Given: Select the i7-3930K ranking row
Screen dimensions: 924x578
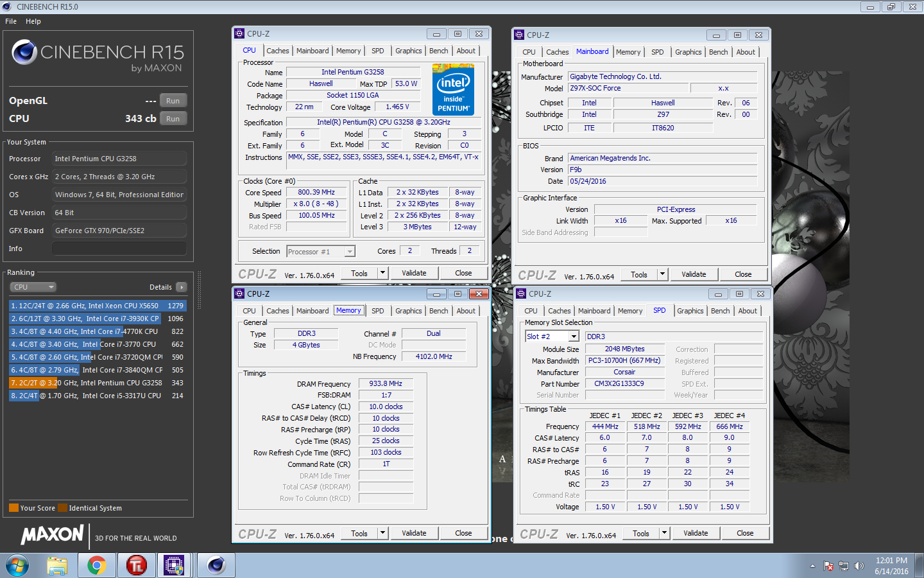Looking at the screenshot, I should [98, 319].
